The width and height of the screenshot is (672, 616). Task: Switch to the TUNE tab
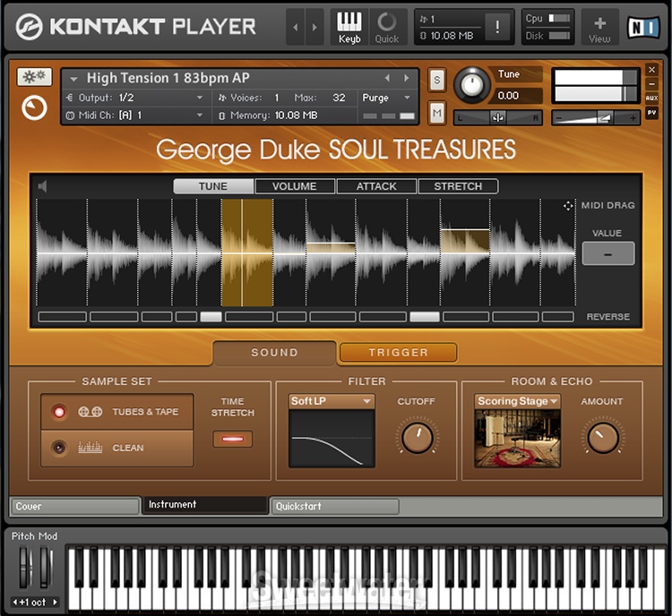point(213,186)
